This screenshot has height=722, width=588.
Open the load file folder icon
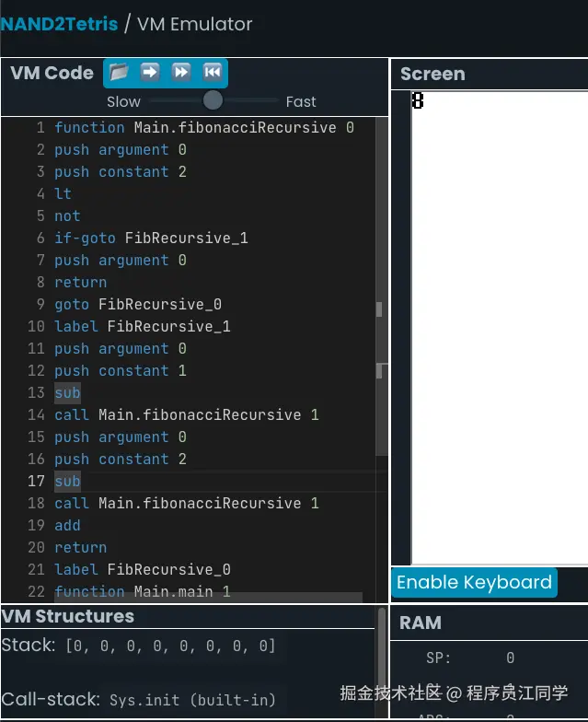pos(119,72)
